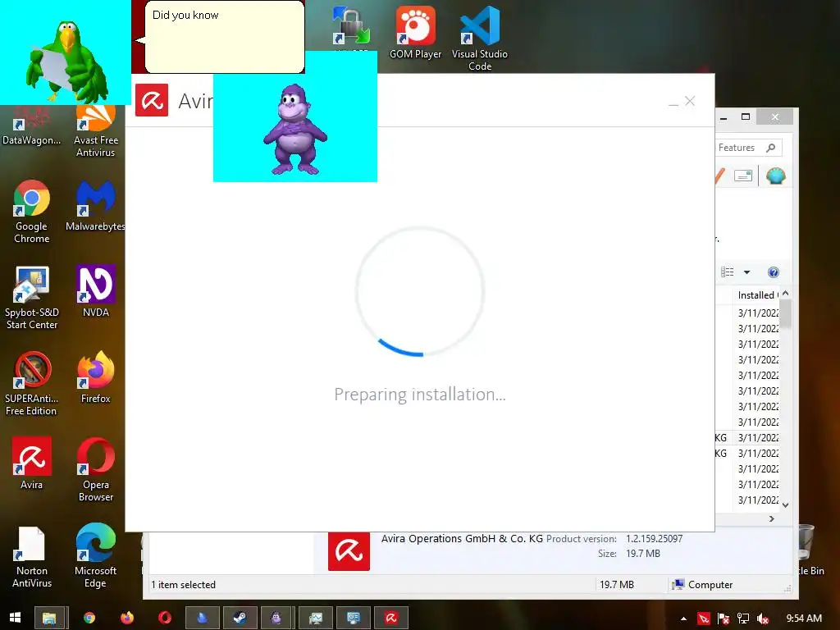
Task: Click the change view icon in Features window
Action: [x=728, y=272]
